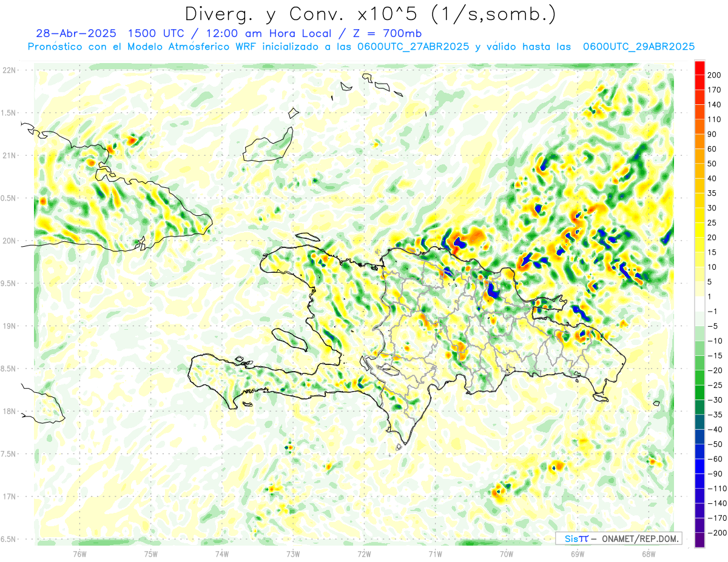The height and width of the screenshot is (562, 728).
Task: Click the "72W" longitude label
Action: 364,554
